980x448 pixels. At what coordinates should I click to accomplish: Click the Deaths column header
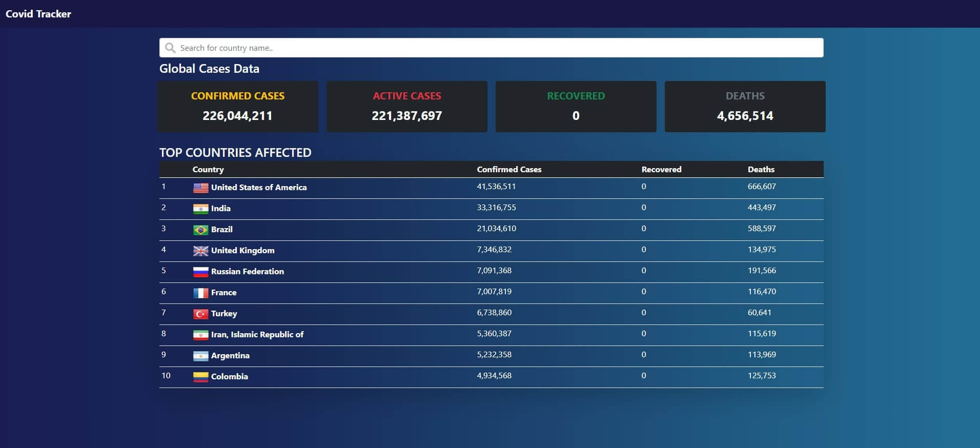761,170
